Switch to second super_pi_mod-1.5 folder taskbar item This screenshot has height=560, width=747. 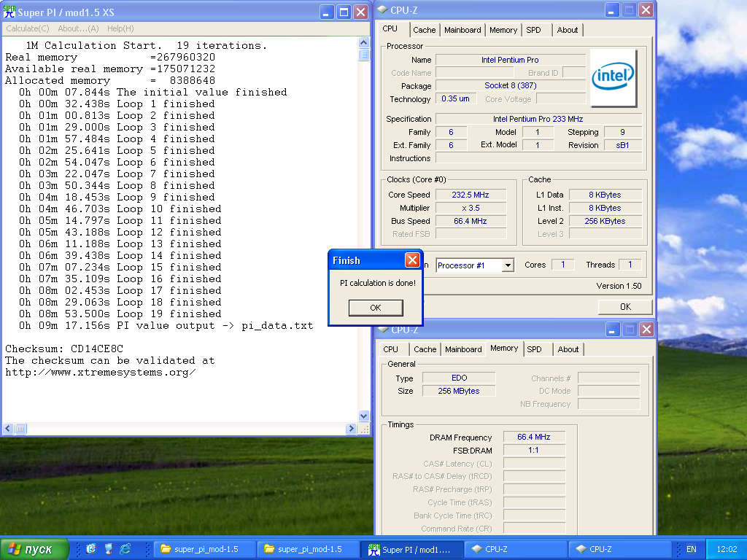pyautogui.click(x=307, y=549)
